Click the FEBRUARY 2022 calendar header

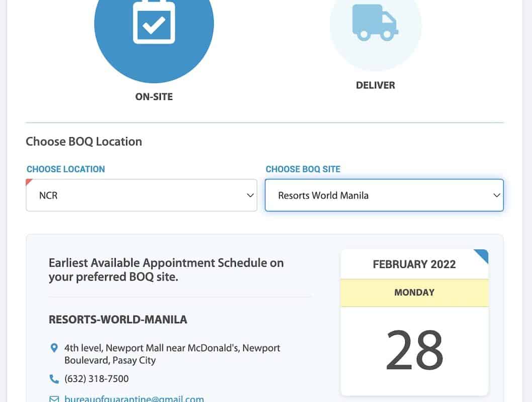click(x=414, y=265)
